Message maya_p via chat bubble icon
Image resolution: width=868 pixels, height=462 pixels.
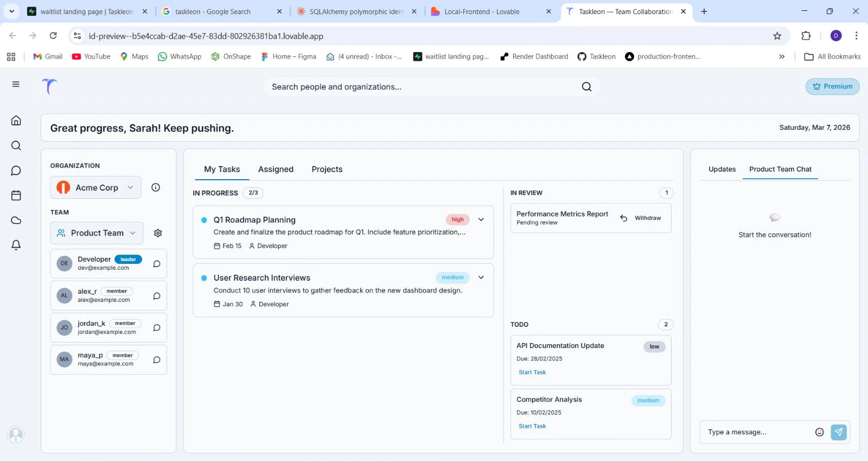[x=156, y=360]
